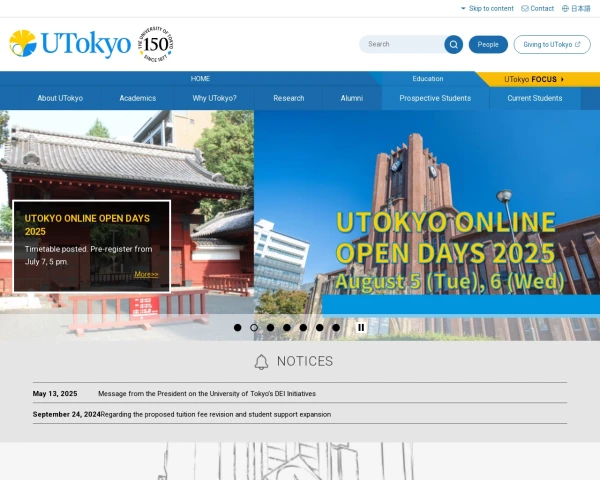Open the Academics menu
600x480 pixels.
coord(138,98)
